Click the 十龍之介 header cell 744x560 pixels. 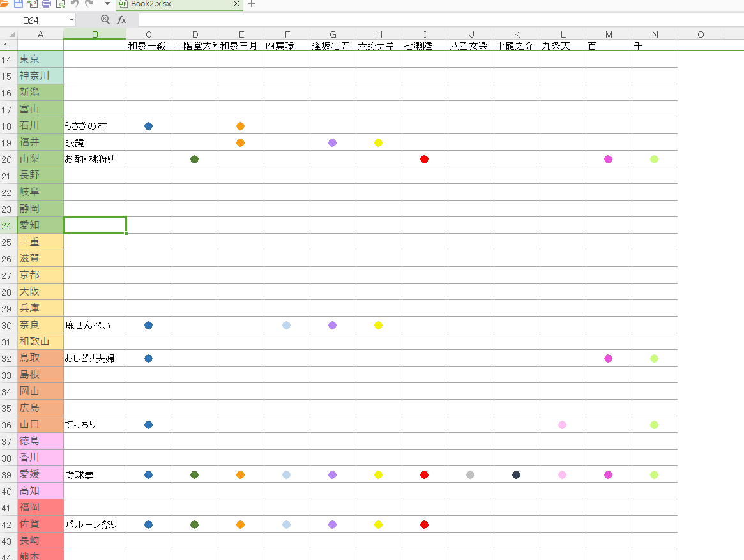point(517,45)
